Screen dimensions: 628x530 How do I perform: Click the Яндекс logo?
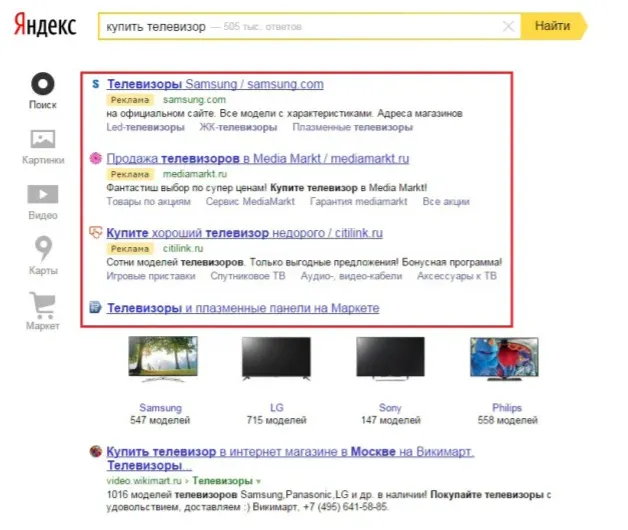(45, 25)
